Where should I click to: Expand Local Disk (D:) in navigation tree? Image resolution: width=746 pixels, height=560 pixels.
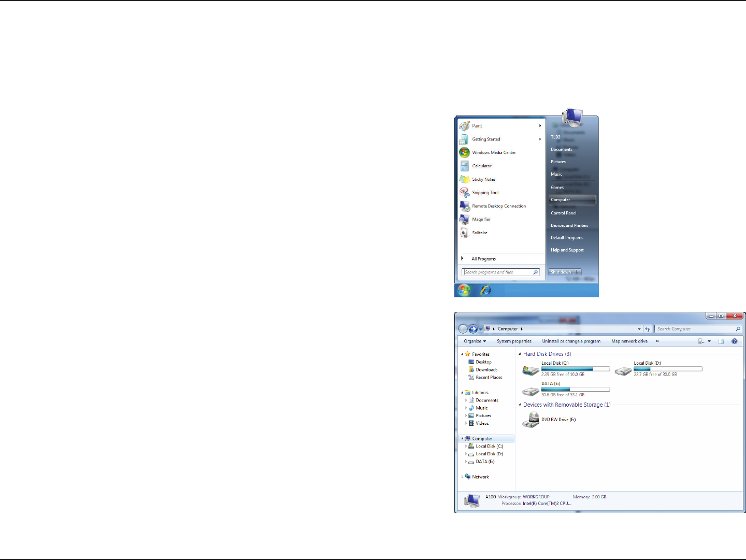tap(466, 454)
